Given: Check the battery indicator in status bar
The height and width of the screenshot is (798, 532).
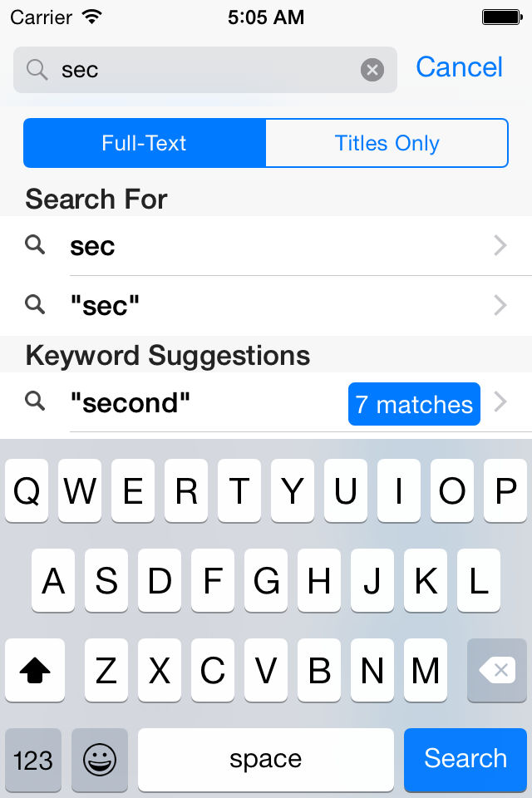Looking at the screenshot, I should [x=502, y=17].
